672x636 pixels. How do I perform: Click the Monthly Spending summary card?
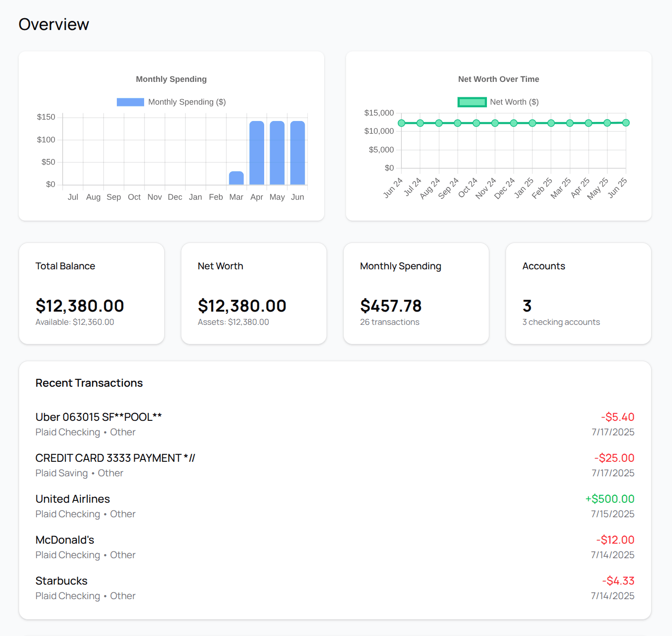click(x=416, y=293)
